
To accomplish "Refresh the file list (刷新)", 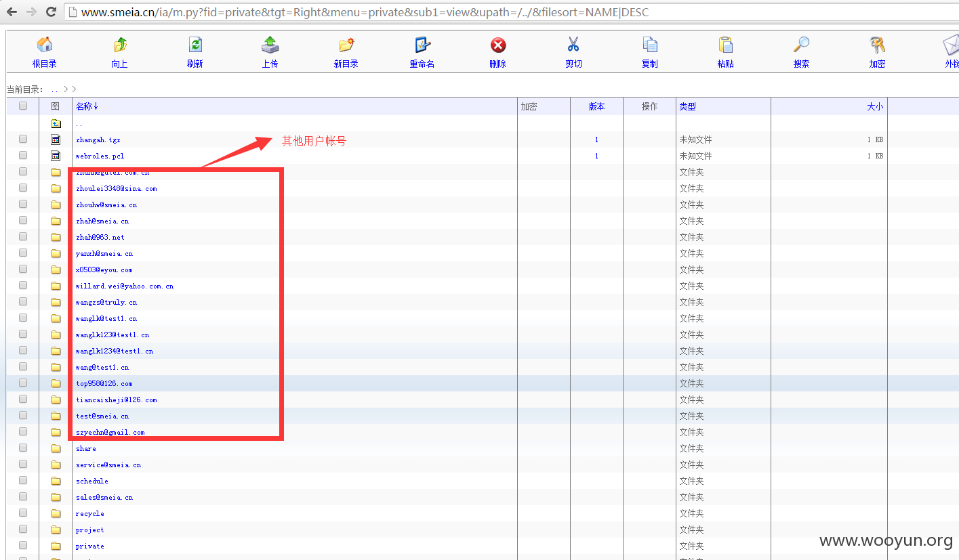I will 195,45.
